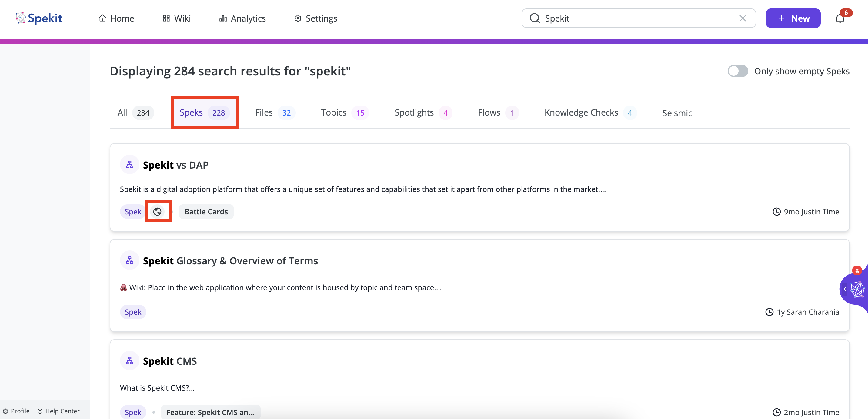Screen dimensions: 868x419
Task: Click the Spek tag on Spekit vs DAP
Action: (x=133, y=212)
